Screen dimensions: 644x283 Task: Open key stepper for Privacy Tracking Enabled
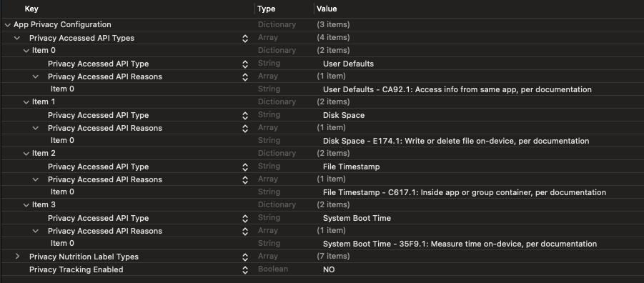[245, 270]
